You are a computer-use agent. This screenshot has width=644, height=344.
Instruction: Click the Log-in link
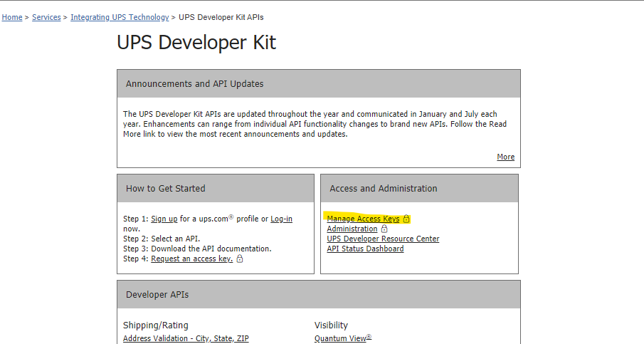[x=281, y=219]
